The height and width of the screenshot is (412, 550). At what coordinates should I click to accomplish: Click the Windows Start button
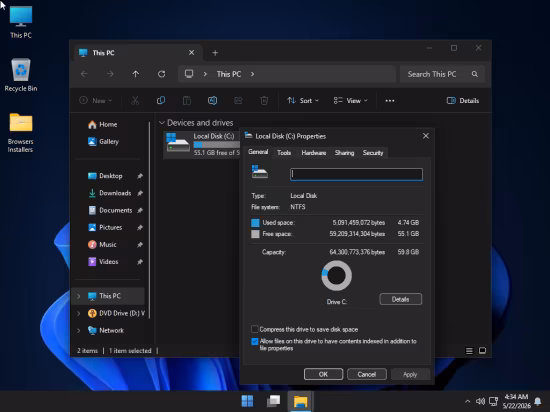click(247, 401)
